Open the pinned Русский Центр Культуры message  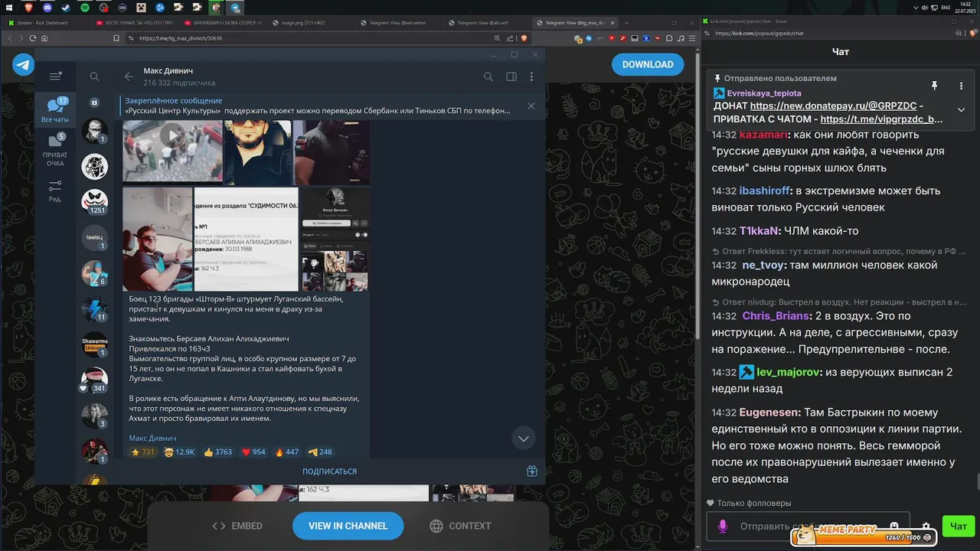click(318, 106)
